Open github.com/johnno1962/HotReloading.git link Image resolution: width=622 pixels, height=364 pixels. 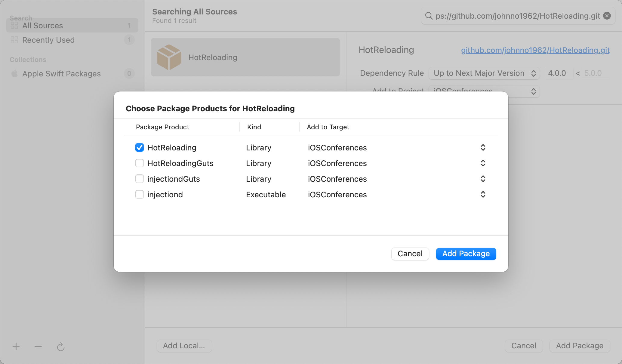tap(535, 50)
